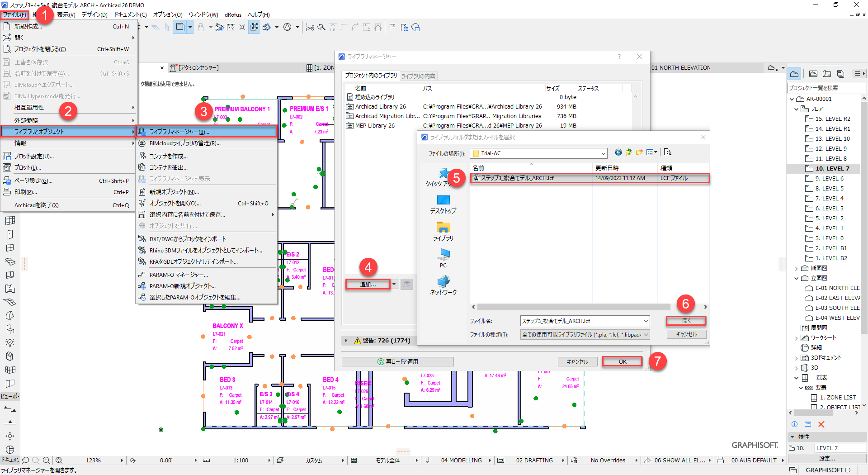Viewport: 868px width, 475px height.
Task: Open ライブラリマネージャー menu item
Action: point(179,132)
